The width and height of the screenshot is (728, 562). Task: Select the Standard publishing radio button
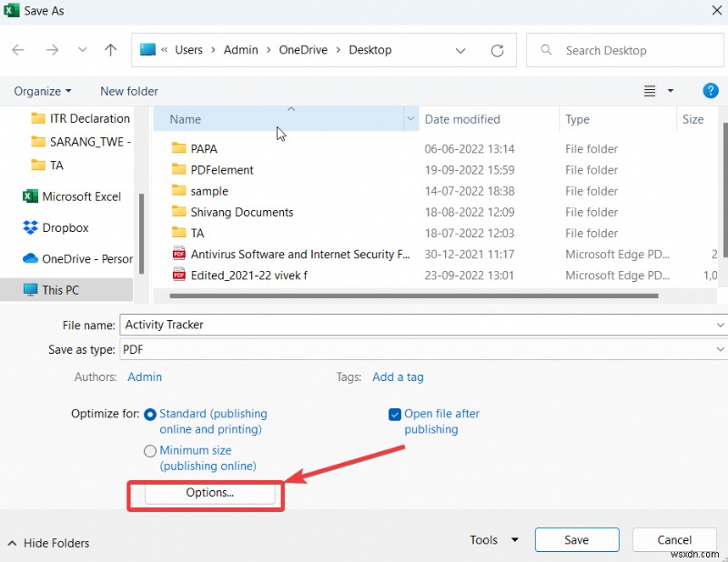(149, 414)
